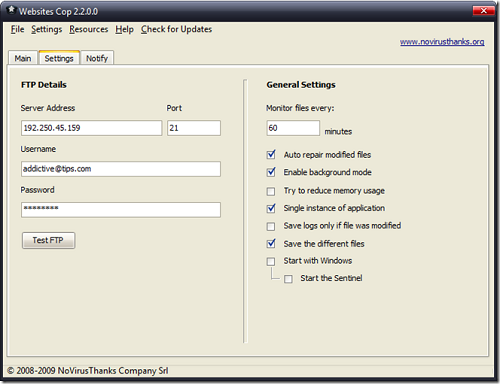Open the Help menu
500x384 pixels.
[x=124, y=29]
